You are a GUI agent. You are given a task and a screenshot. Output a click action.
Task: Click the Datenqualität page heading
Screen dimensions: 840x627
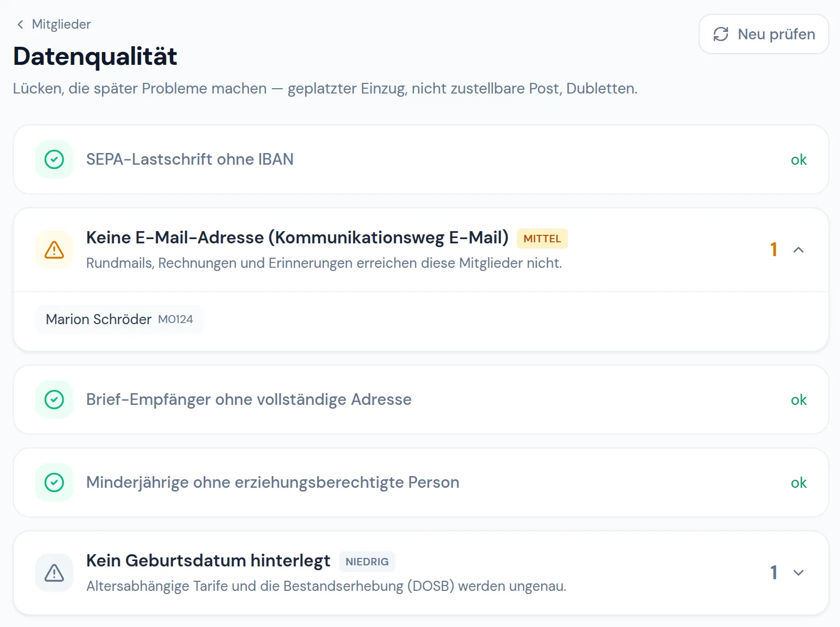coord(95,56)
